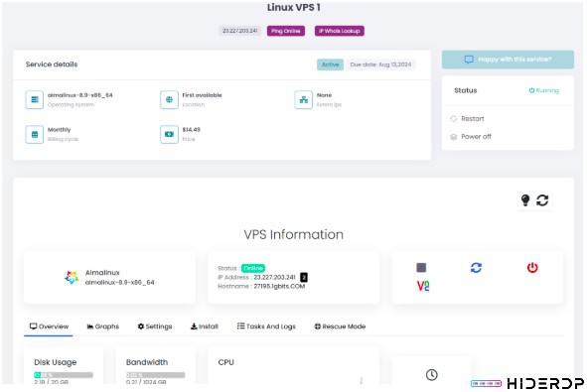Viewport: 587px width, 392px height.
Task: Click the green Online status badge
Action: [253, 268]
